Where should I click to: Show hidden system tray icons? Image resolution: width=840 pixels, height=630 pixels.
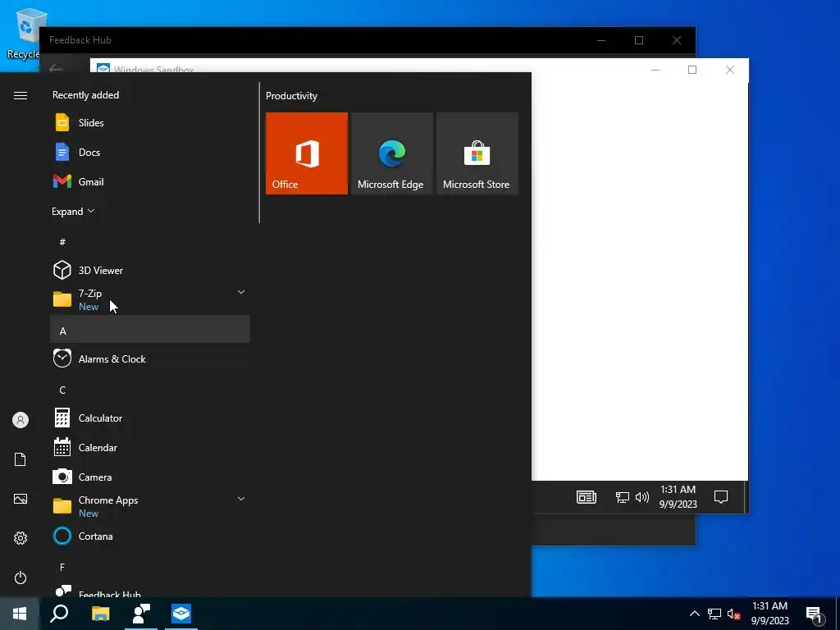click(x=694, y=614)
